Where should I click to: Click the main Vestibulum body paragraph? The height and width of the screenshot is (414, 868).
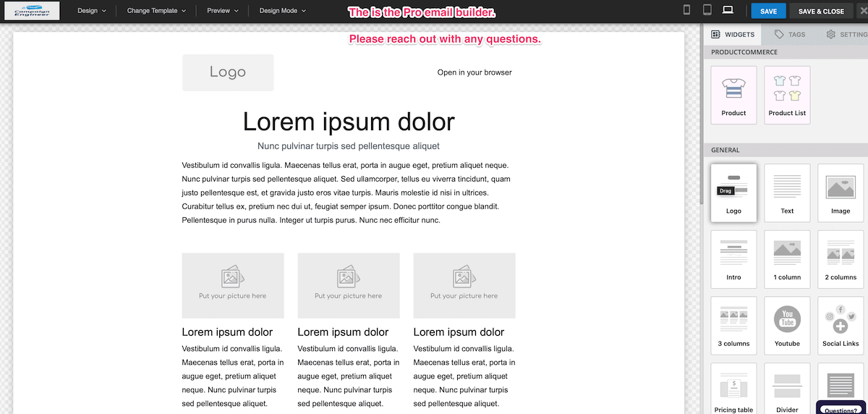pos(347,193)
